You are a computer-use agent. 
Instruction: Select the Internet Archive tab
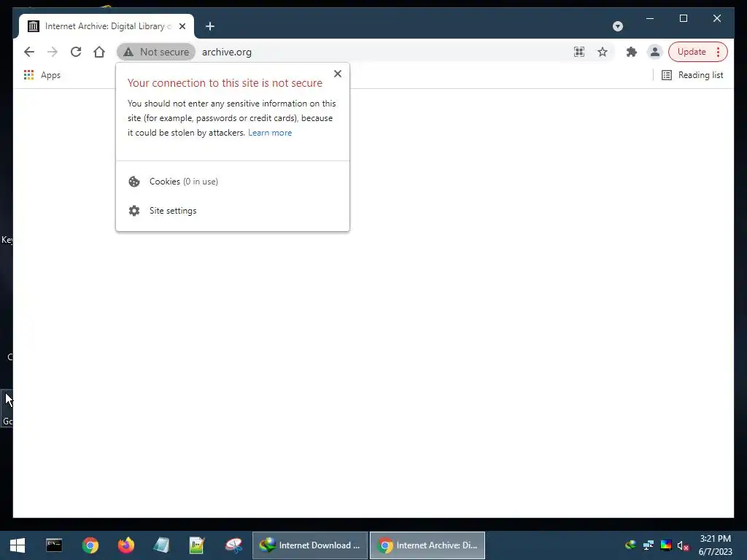[106, 26]
